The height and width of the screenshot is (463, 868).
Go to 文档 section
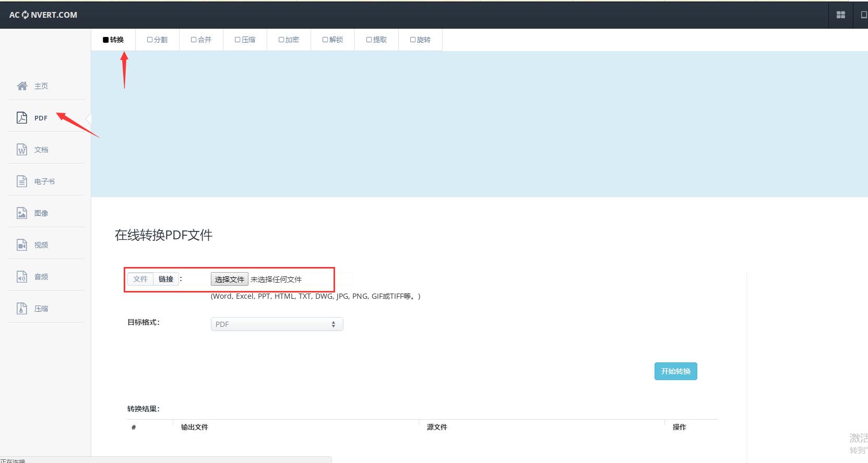click(x=41, y=150)
